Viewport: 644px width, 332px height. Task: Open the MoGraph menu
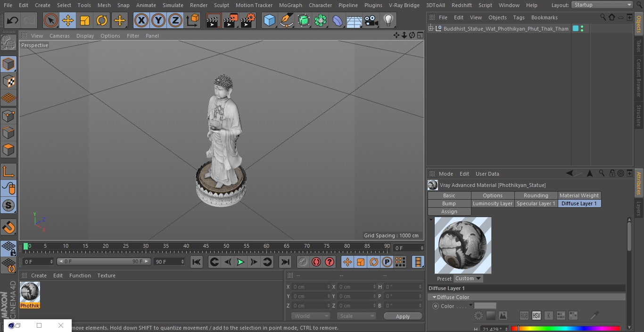(290, 5)
